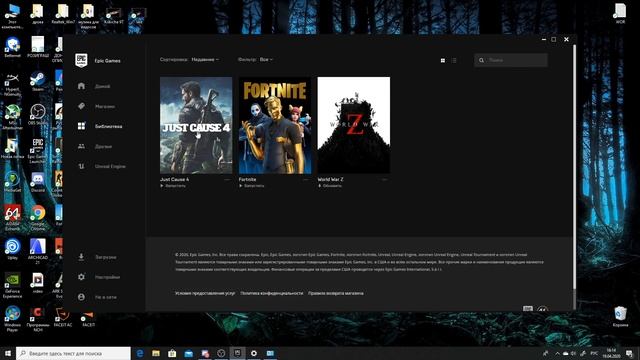This screenshot has width=640, height=360.
Task: Open Windows Media Player desktop shortcut
Action: (12, 319)
